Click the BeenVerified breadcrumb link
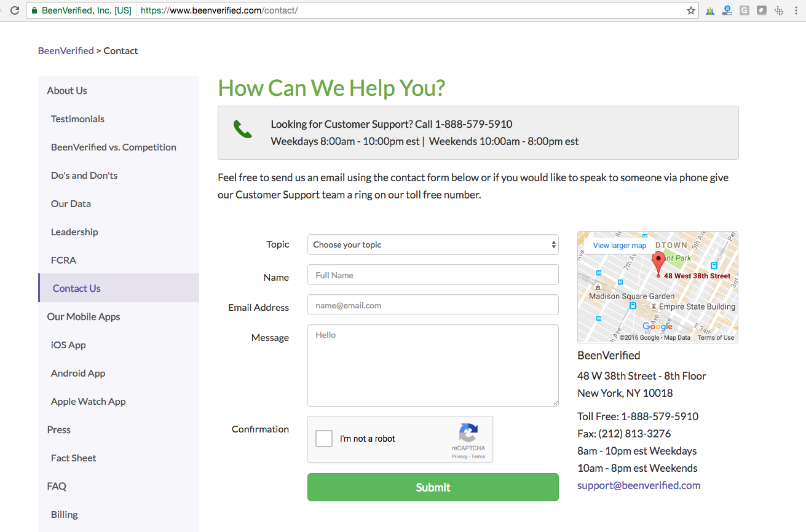Image resolution: width=806 pixels, height=532 pixels. click(x=66, y=50)
